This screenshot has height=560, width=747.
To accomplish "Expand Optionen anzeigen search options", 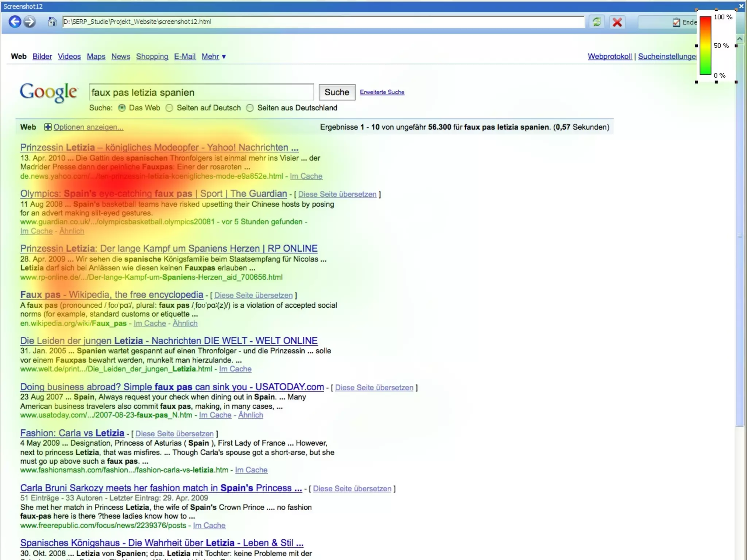I will point(88,127).
